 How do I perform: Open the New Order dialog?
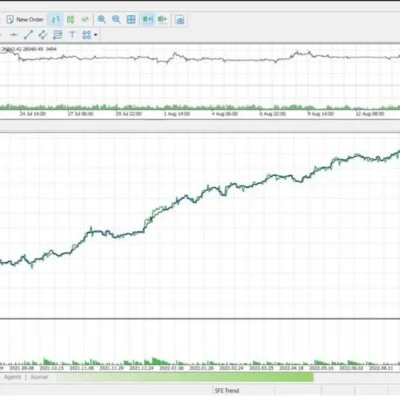(x=25, y=20)
